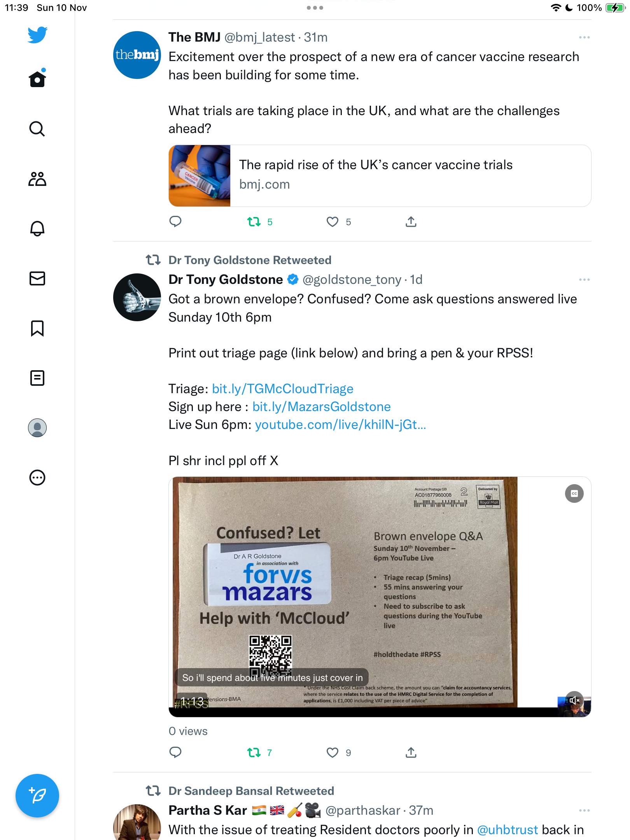Open Messages envelope icon
This screenshot has width=630, height=840.
pyautogui.click(x=37, y=278)
